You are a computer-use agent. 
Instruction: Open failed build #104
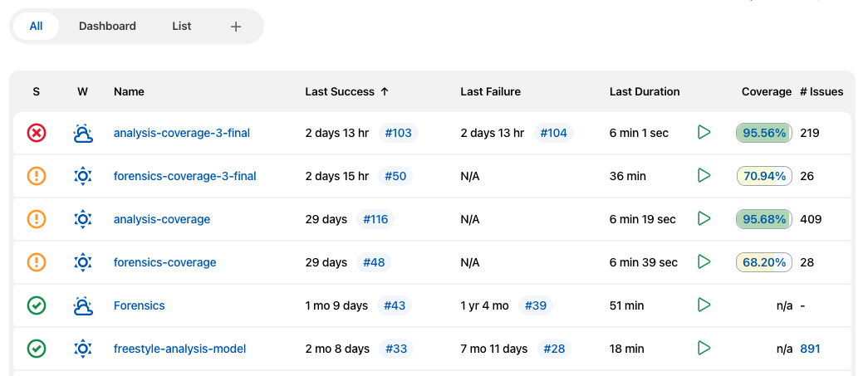click(553, 133)
